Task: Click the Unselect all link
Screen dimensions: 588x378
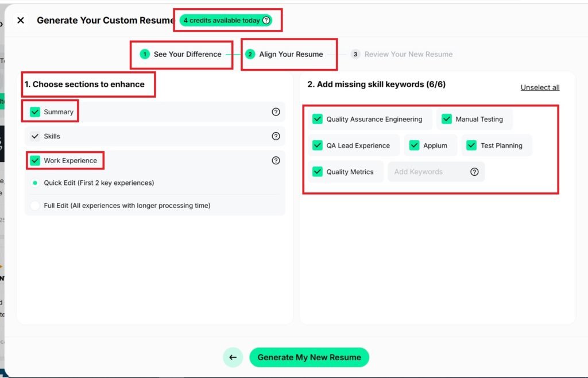Action: pyautogui.click(x=540, y=87)
